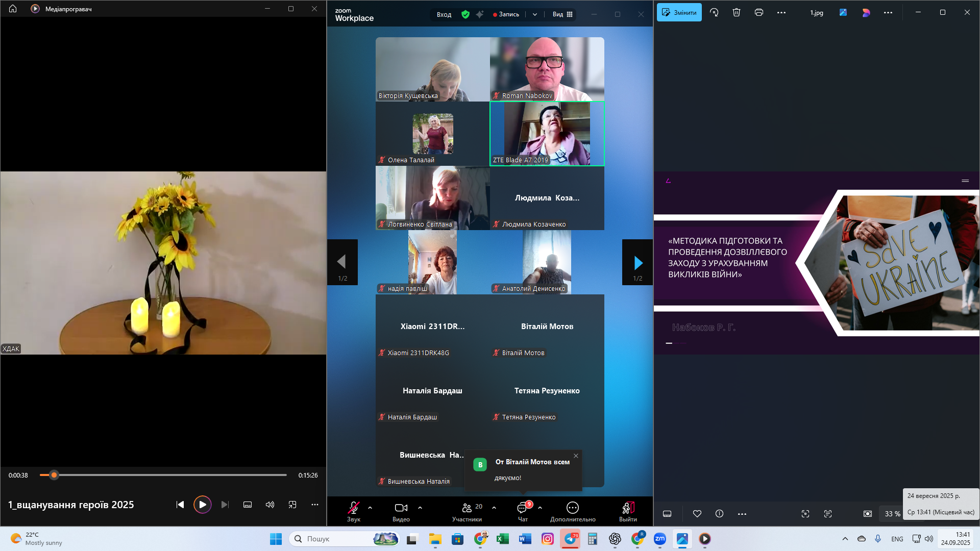Add image to favorites with the heart icon

[x=697, y=514]
